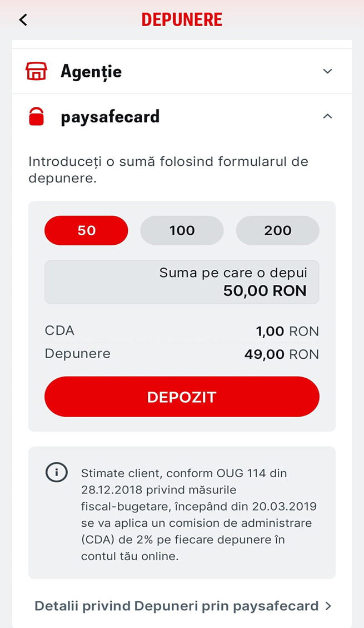Click the CDA 1,00 RON fee row
Viewport: 364px width, 628px height.
tap(182, 331)
